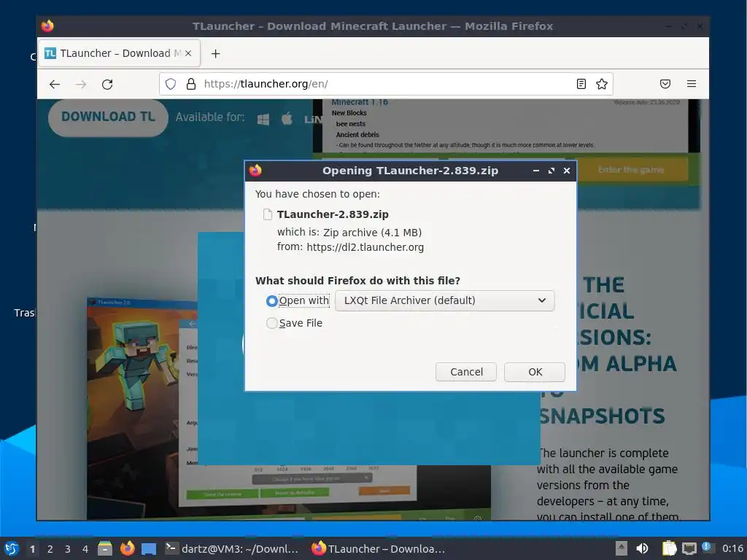Click the taskbar clock showing 0:16
The width and height of the screenshot is (747, 560).
732,548
